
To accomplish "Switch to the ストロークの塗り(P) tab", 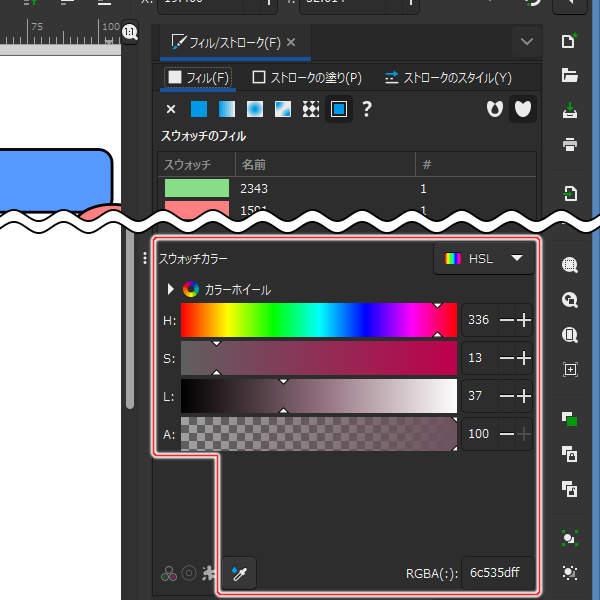I will pyautogui.click(x=307, y=78).
